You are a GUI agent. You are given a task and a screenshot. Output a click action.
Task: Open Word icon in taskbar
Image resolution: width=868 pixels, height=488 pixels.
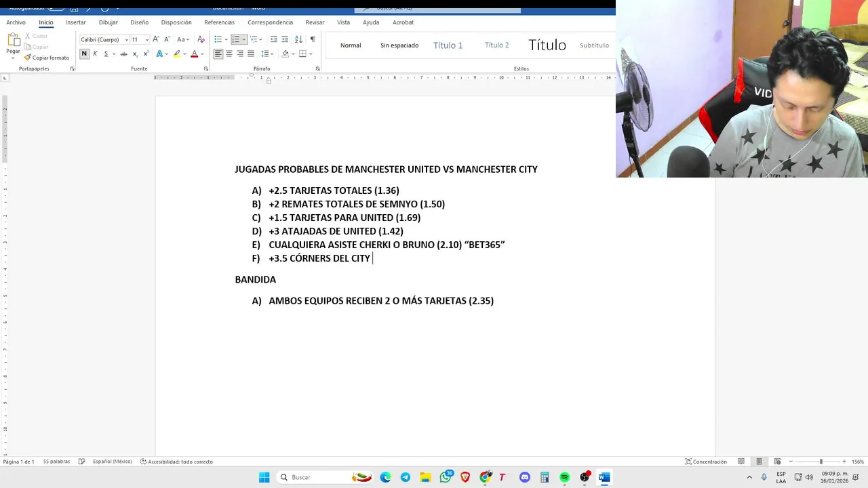pyautogui.click(x=604, y=477)
